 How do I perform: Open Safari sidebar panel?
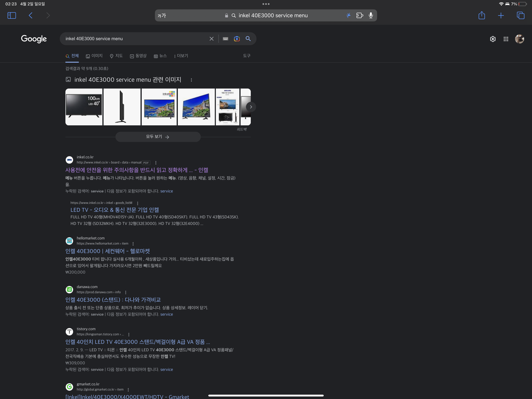[12, 15]
